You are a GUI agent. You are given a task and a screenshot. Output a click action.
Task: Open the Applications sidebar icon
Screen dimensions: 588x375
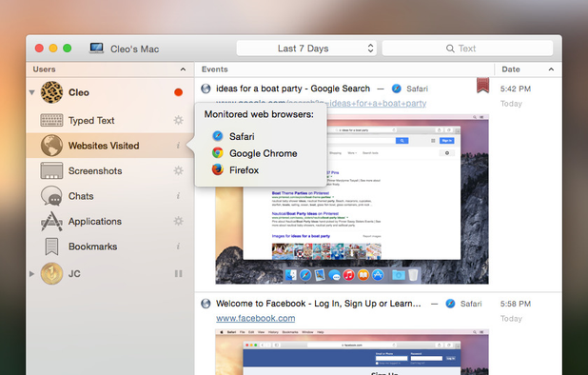51,221
